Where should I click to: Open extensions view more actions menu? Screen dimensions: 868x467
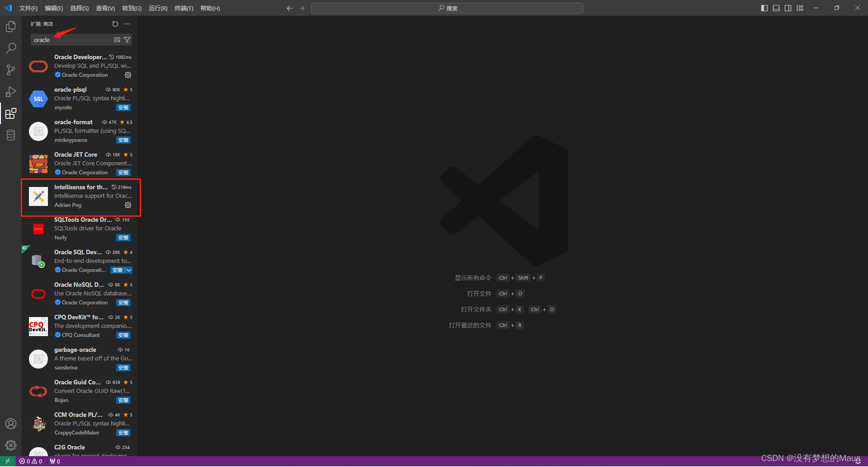[x=127, y=24]
